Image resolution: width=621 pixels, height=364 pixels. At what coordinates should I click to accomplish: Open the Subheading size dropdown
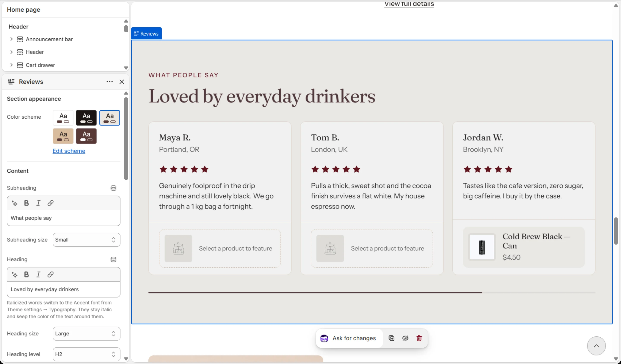(86, 240)
